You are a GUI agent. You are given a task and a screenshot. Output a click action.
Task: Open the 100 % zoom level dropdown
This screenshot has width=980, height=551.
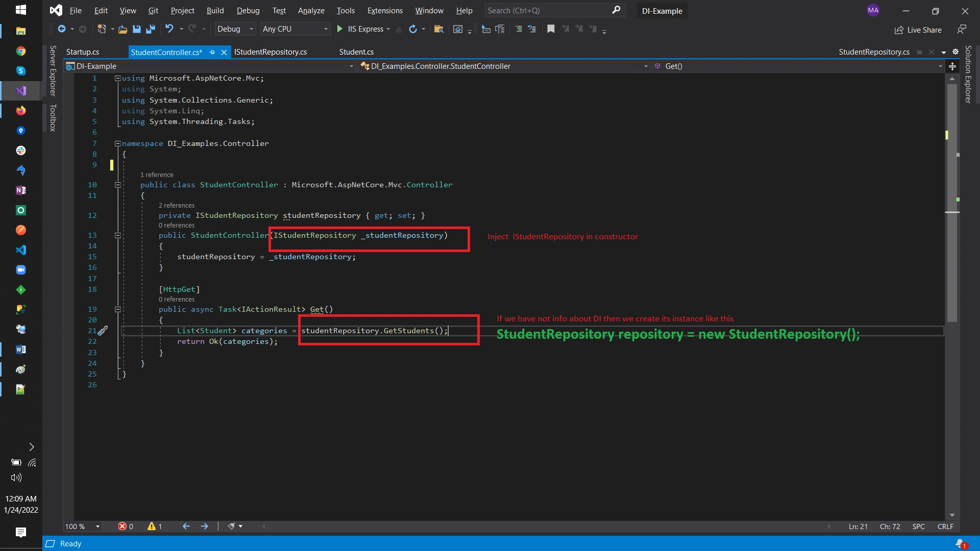[82, 526]
